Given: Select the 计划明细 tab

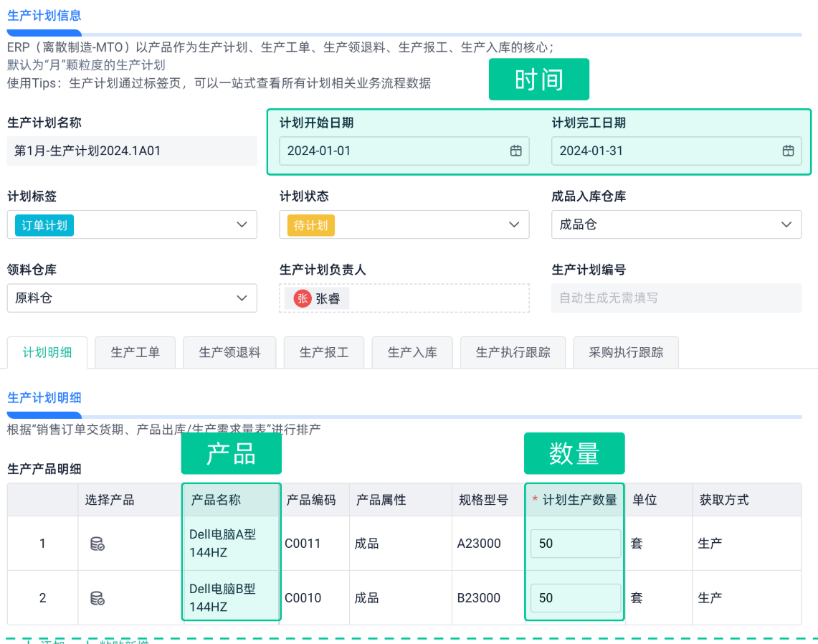Looking at the screenshot, I should 47,352.
